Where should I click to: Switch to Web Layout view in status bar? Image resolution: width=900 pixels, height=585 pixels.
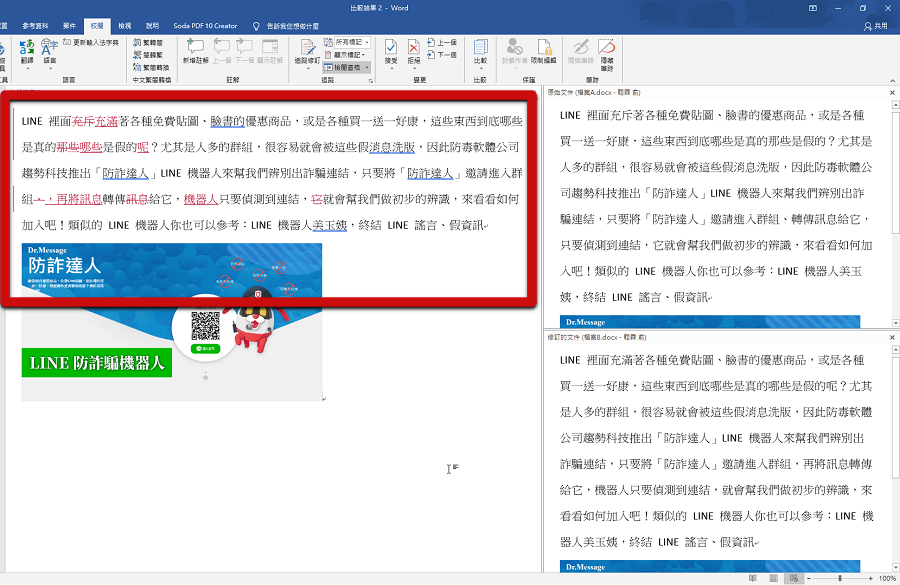tap(794, 578)
